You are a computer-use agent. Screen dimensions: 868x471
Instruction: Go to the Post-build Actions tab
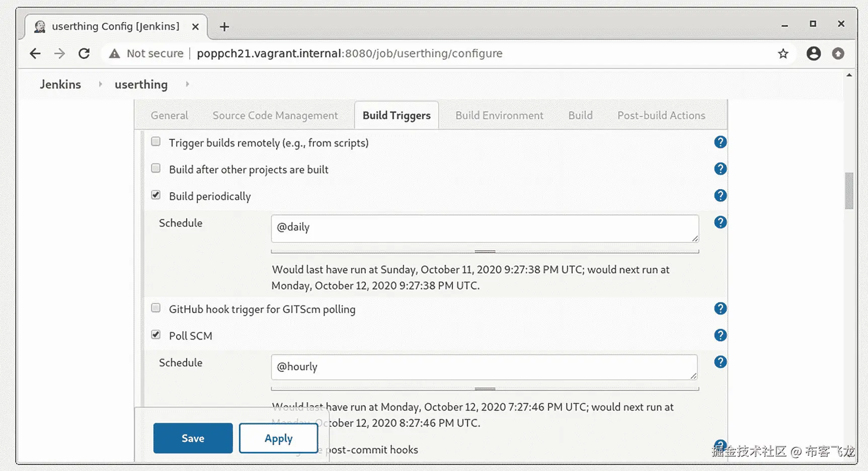pos(661,116)
